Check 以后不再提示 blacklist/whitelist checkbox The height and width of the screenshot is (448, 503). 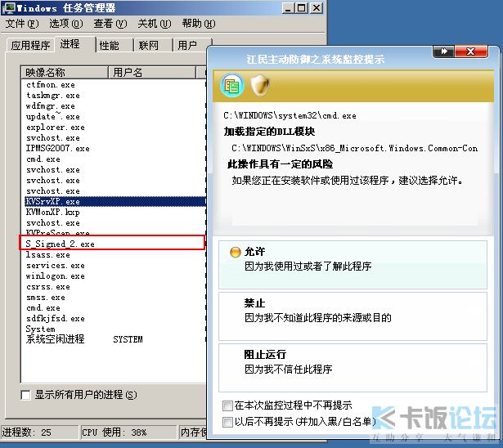(x=227, y=422)
